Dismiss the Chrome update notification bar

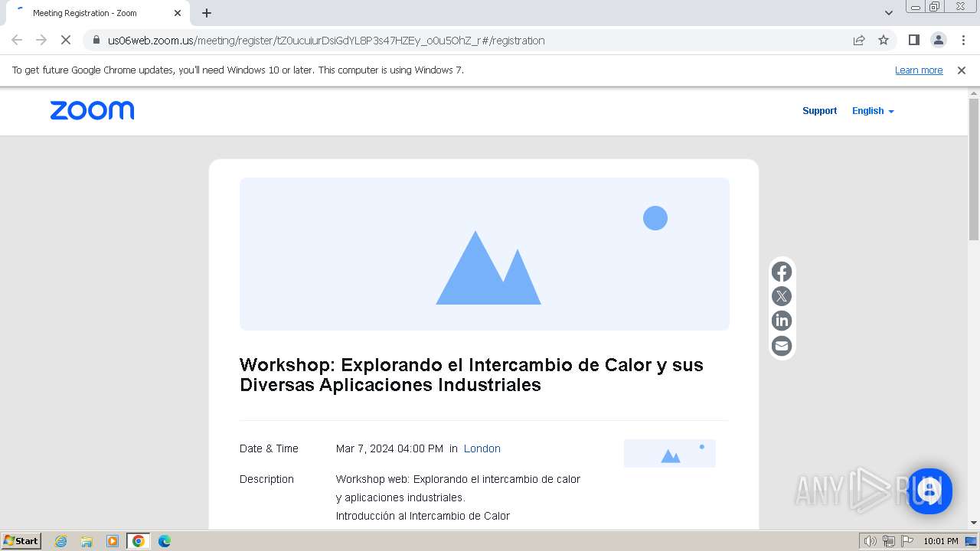(x=962, y=70)
